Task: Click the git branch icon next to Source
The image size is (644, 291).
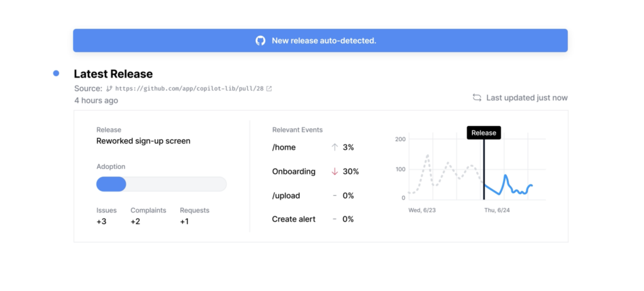Action: (109, 89)
